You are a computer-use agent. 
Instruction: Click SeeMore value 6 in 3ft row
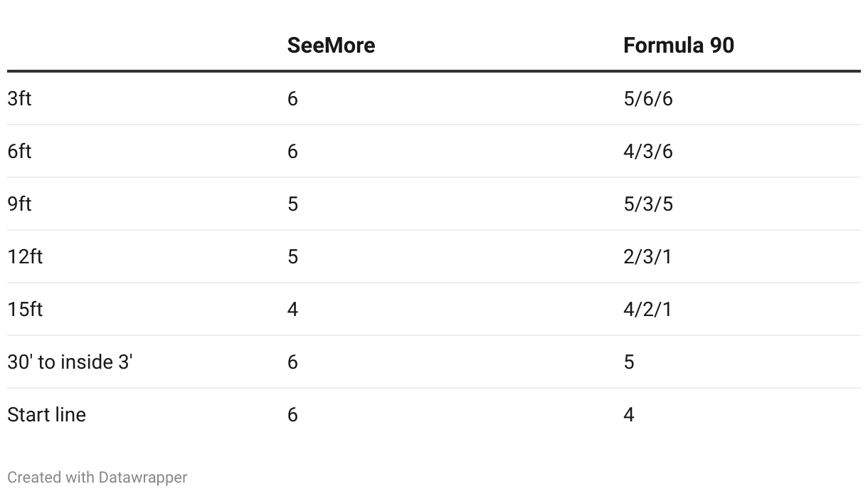point(292,98)
